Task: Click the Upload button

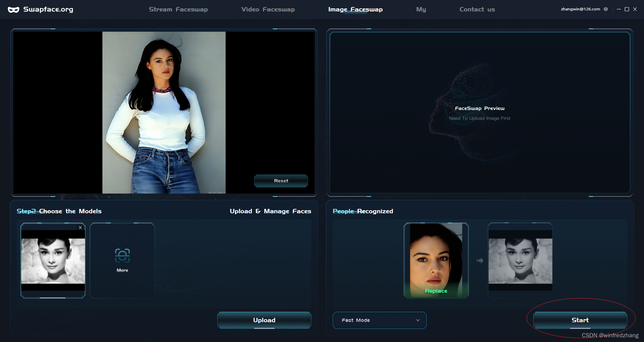Action: tap(264, 320)
